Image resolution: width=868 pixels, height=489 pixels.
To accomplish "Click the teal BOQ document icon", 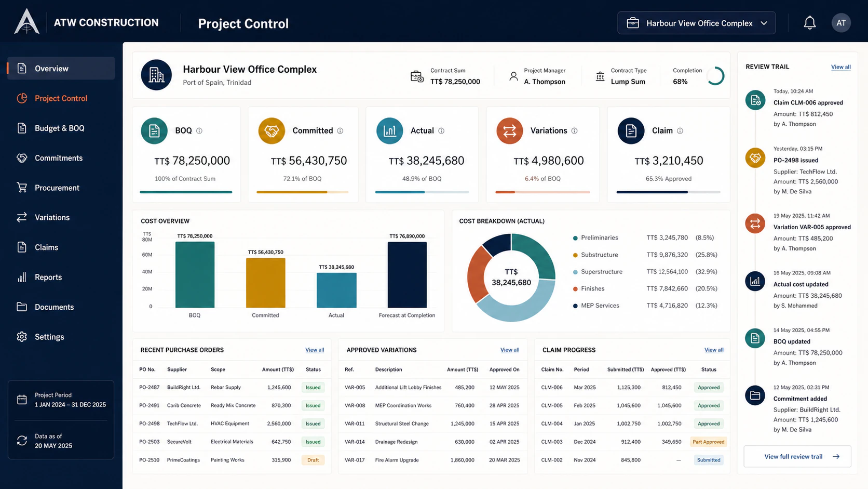I will (x=154, y=131).
